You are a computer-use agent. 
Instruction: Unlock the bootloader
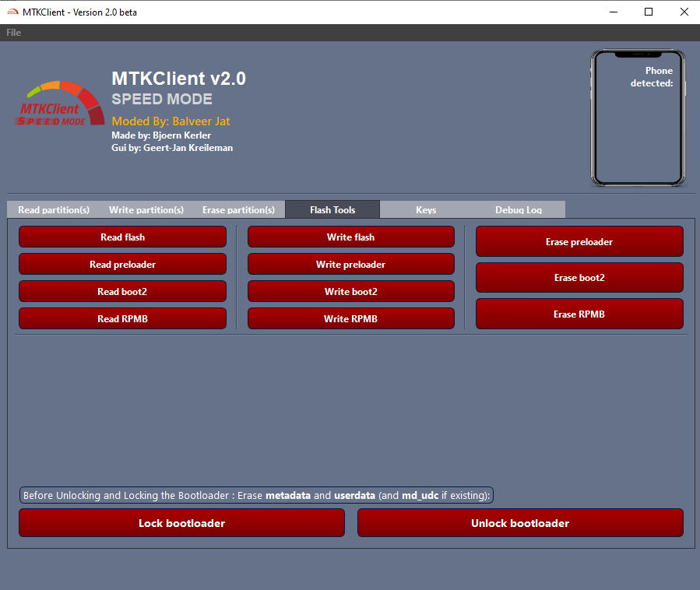click(519, 522)
